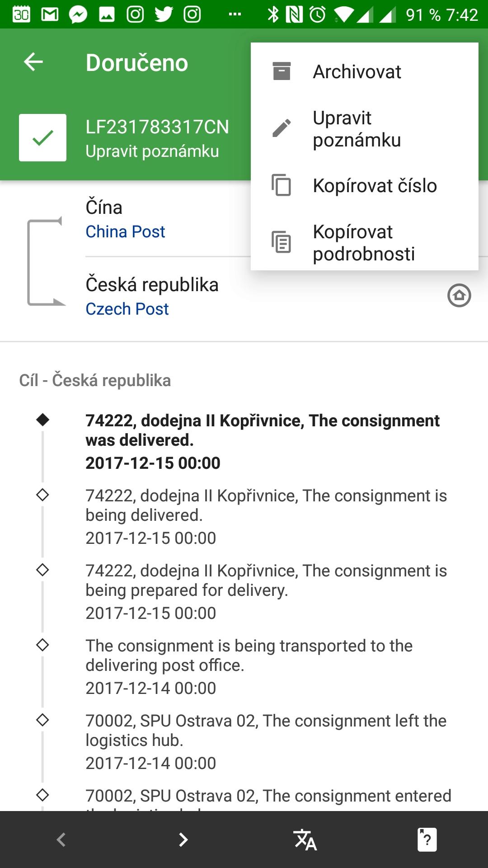The width and height of the screenshot is (488, 868).
Task: Tap the translate icon in bottom bar
Action: (305, 840)
